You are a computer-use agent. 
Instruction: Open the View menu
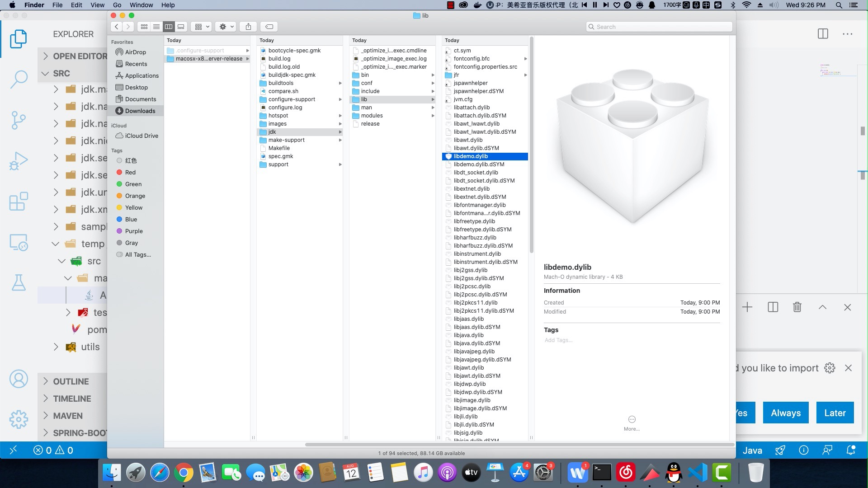click(x=97, y=5)
